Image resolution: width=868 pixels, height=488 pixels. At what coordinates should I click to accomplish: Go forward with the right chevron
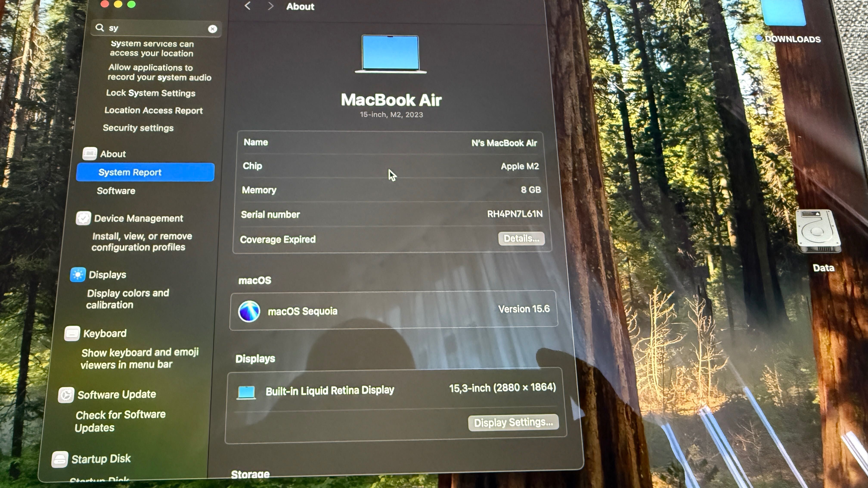[270, 6]
